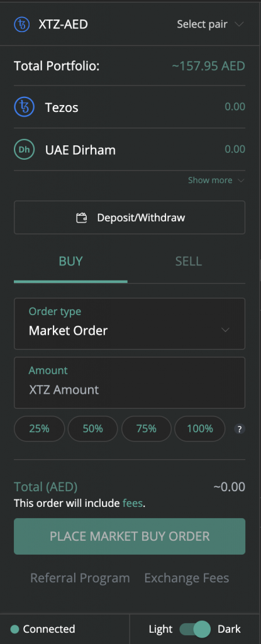
Task: Open the Order type Market Order dropdown
Action: tap(130, 324)
